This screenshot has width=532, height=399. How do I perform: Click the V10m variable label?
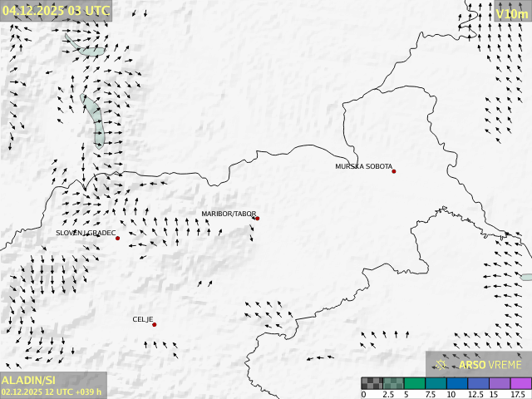click(510, 13)
